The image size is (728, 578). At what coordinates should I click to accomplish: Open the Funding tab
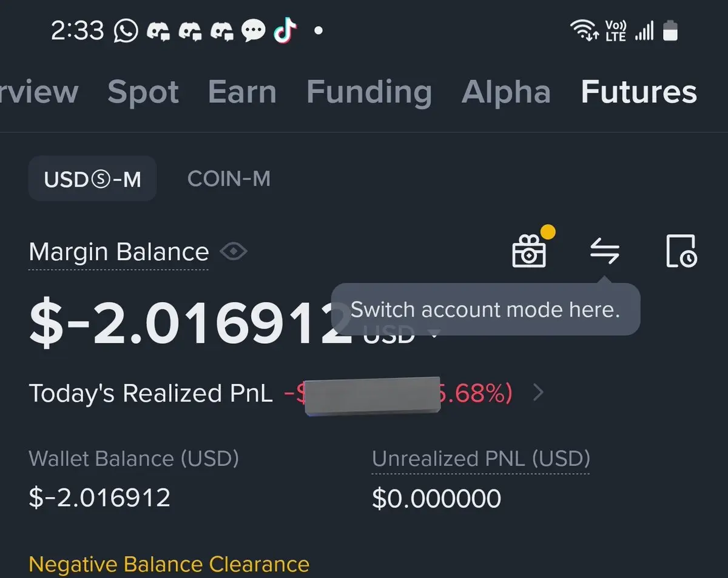(x=369, y=92)
